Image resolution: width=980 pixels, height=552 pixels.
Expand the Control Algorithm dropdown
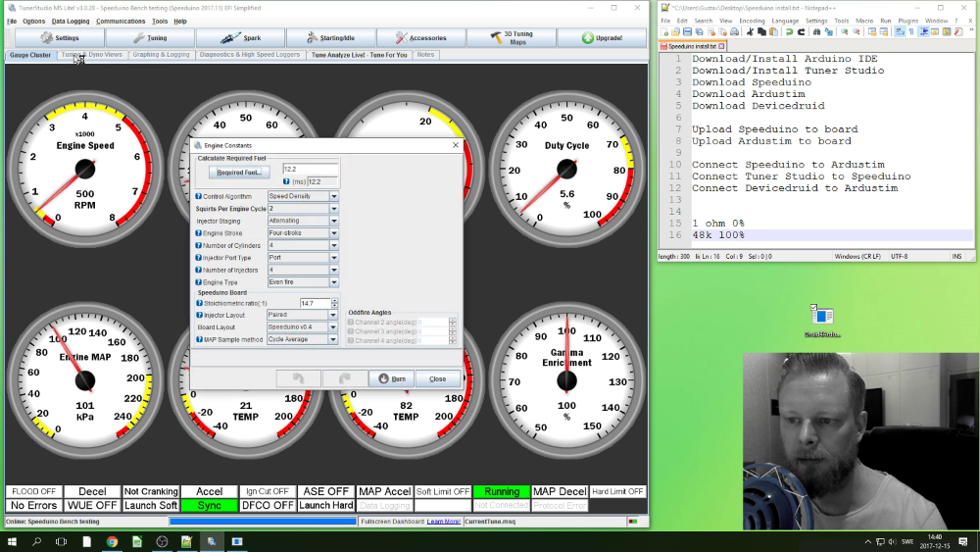pyautogui.click(x=334, y=196)
